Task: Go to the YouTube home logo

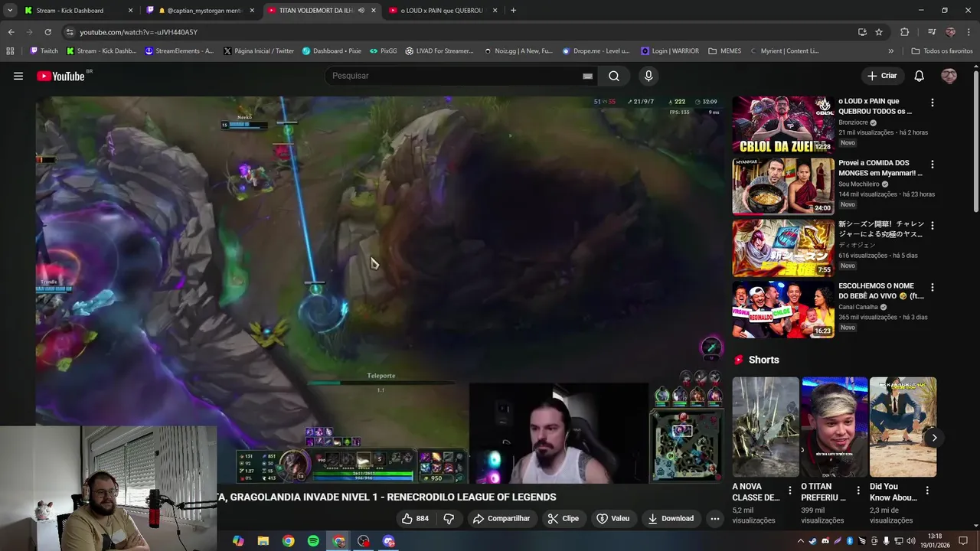Action: click(60, 76)
